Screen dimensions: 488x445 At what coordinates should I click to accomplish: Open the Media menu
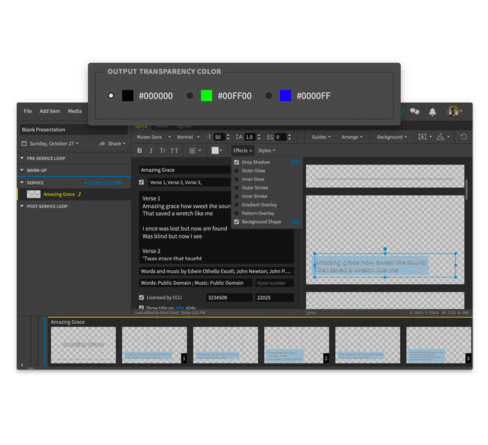(x=75, y=111)
